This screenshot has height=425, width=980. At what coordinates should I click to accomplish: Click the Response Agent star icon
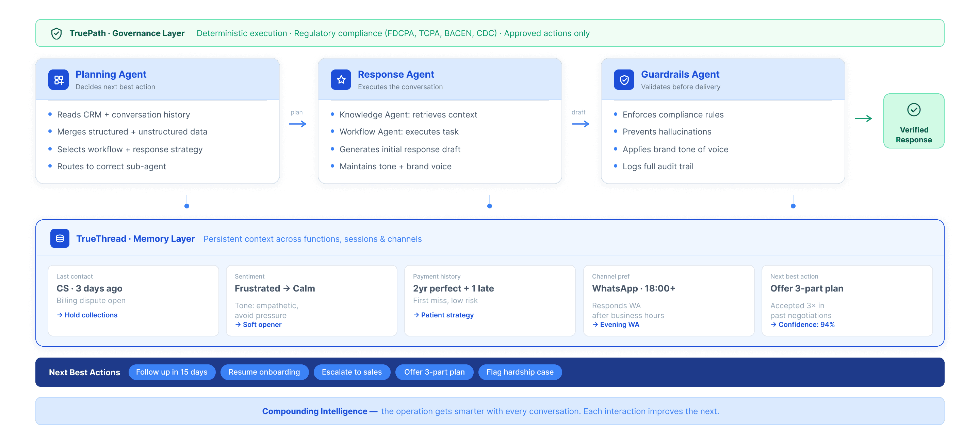pos(341,80)
